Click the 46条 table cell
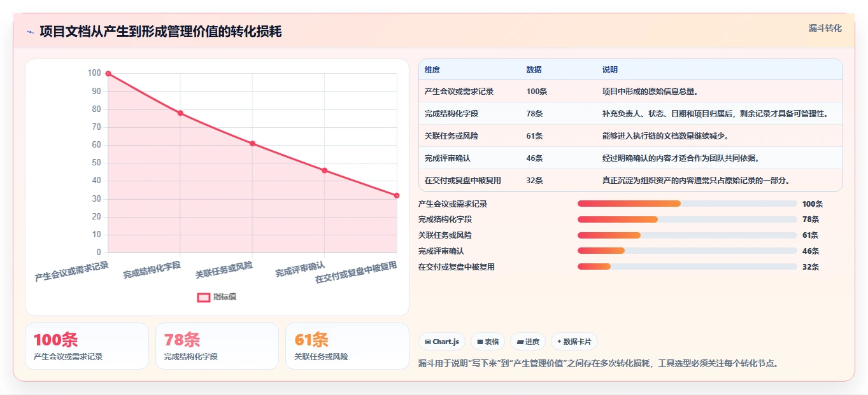868x395 pixels. coord(534,158)
